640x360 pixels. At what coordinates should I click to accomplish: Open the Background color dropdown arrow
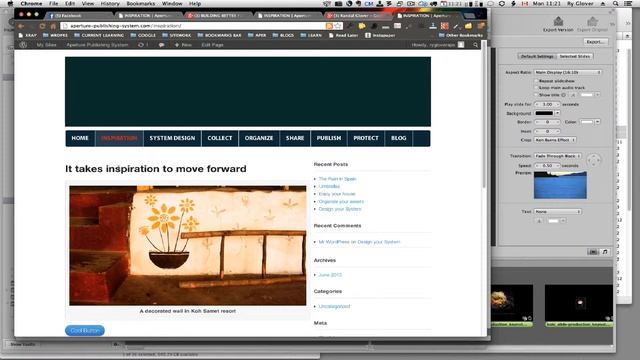coord(558,113)
